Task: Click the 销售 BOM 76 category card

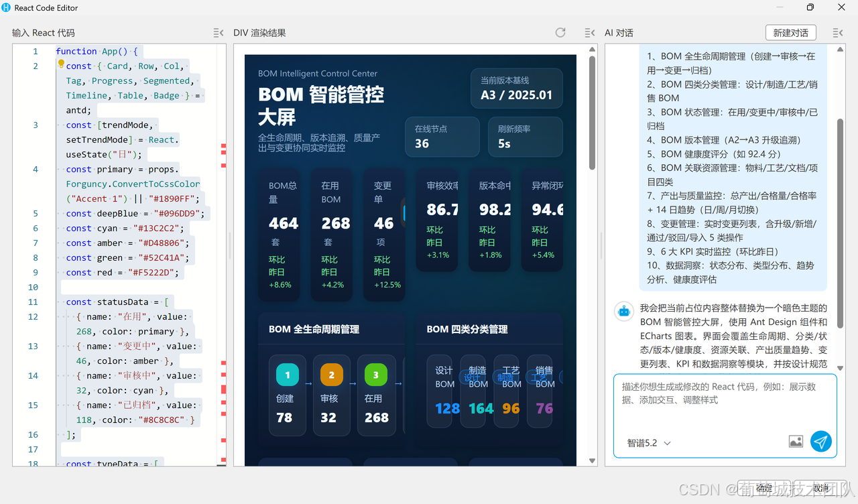Action: click(x=540, y=391)
